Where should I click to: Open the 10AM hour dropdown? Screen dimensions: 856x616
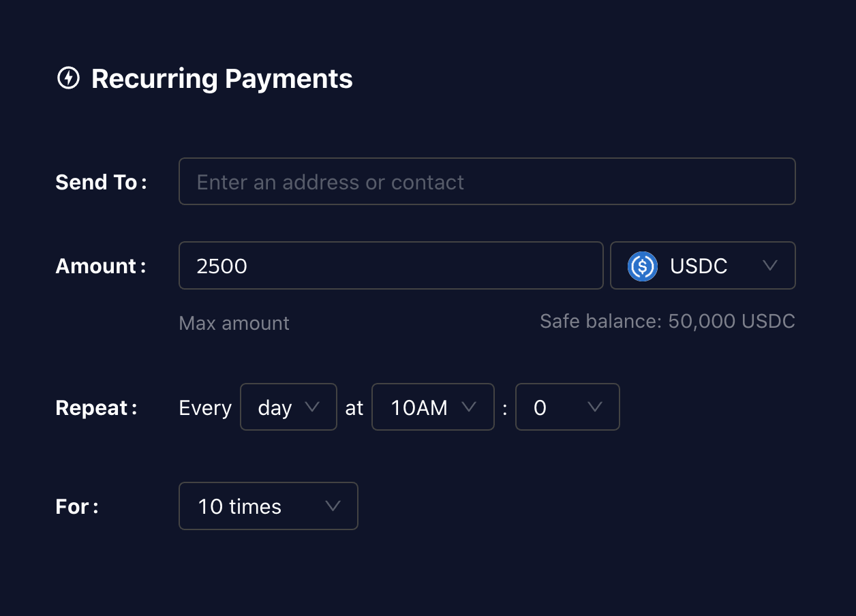tap(433, 407)
